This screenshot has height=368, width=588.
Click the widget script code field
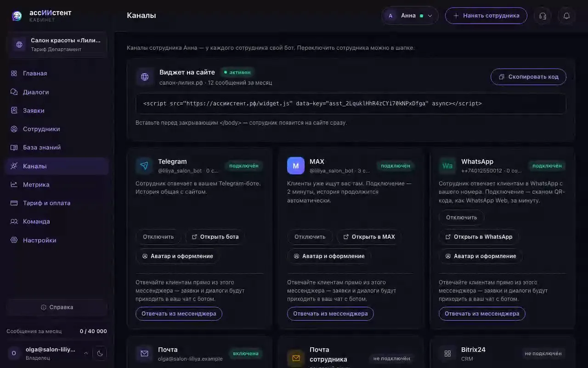pyautogui.click(x=351, y=103)
